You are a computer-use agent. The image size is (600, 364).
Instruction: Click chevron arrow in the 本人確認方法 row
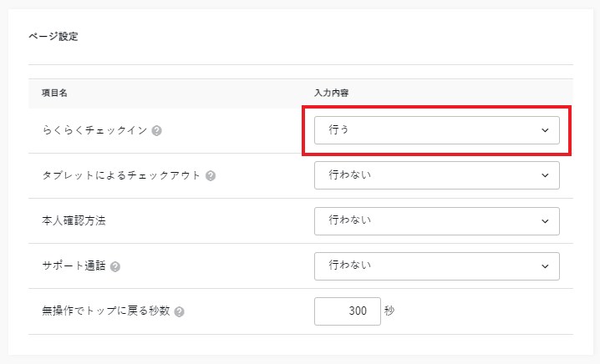coord(545,220)
